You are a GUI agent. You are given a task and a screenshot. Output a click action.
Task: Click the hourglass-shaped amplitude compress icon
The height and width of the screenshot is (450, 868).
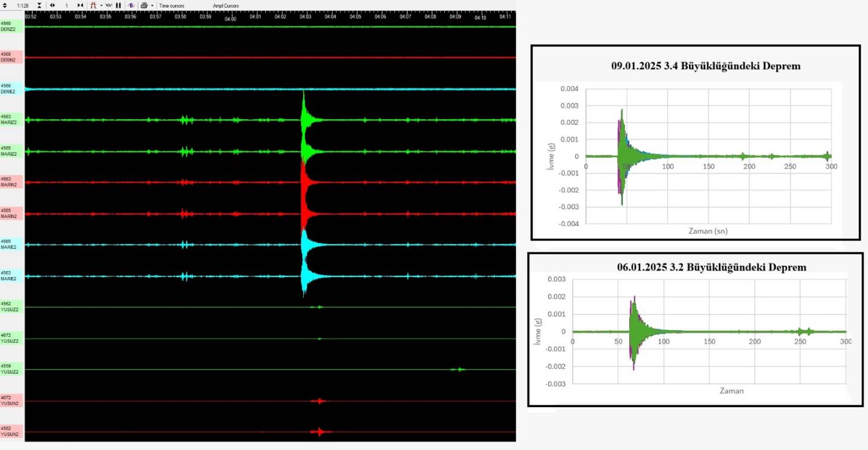[x=39, y=5]
